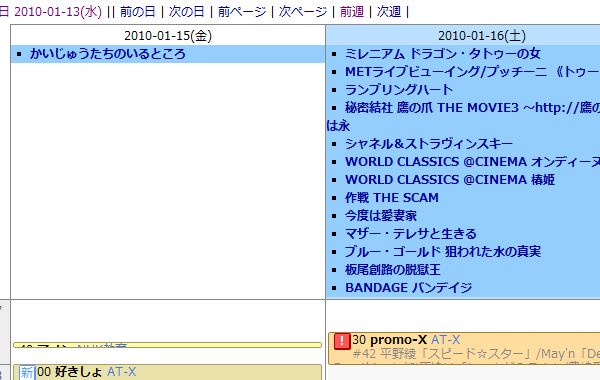Open マザー・テレサと生きる entry
600x380 pixels.
click(411, 234)
